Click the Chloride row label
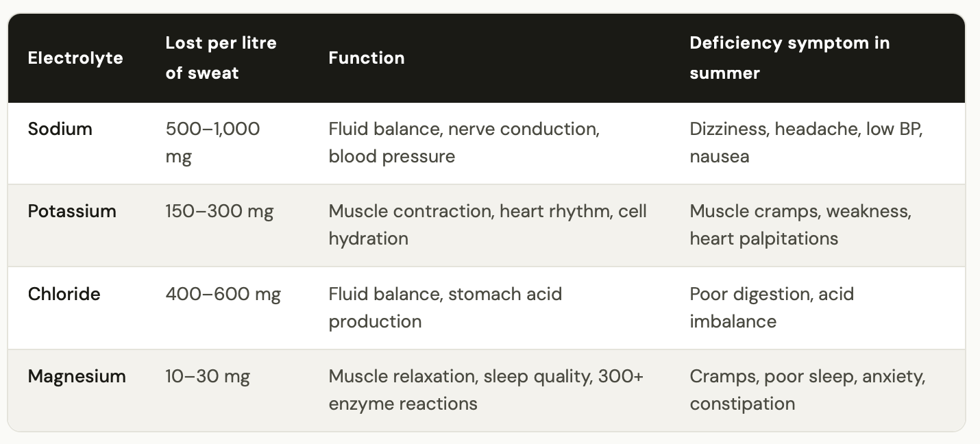Image resolution: width=980 pixels, height=444 pixels. click(x=64, y=294)
